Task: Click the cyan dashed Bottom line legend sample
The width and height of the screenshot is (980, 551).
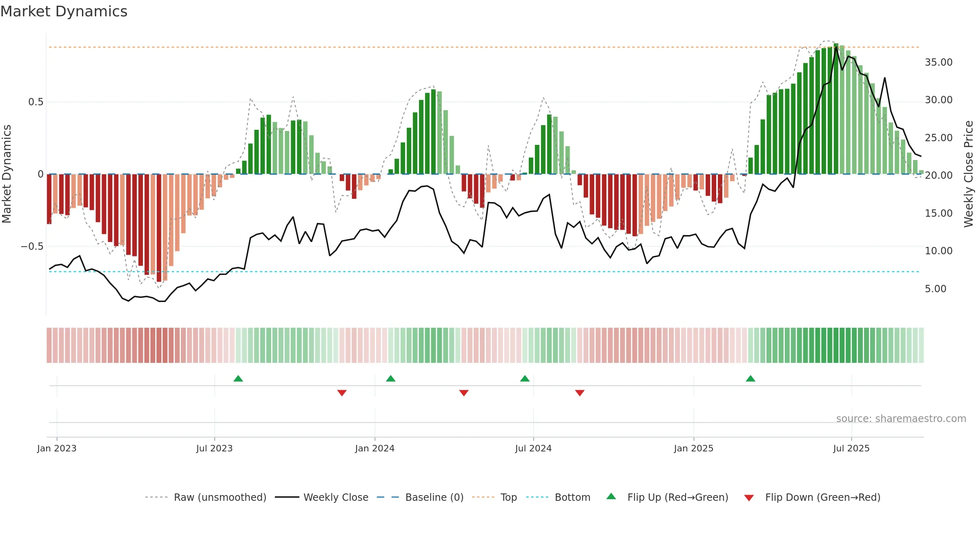Action: pos(537,497)
